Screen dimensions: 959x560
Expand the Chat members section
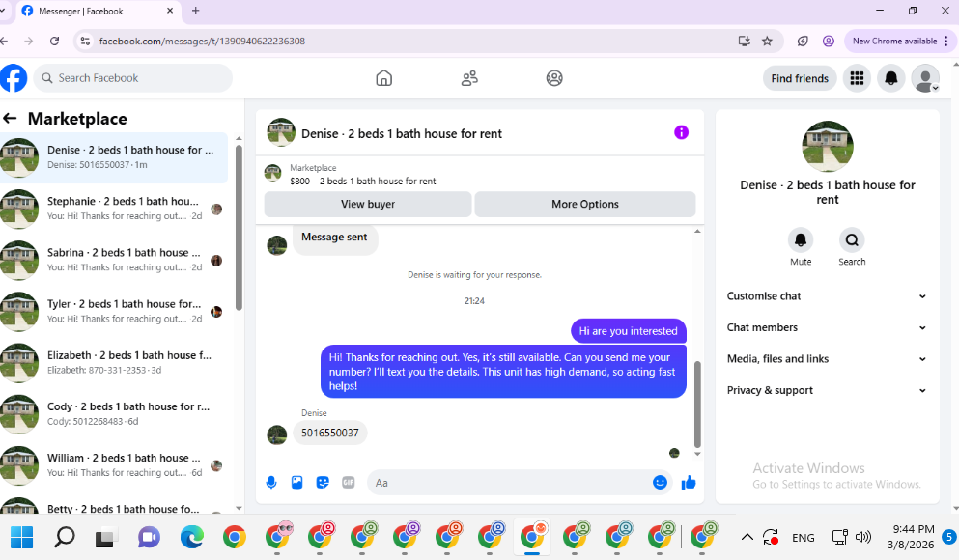click(x=827, y=327)
